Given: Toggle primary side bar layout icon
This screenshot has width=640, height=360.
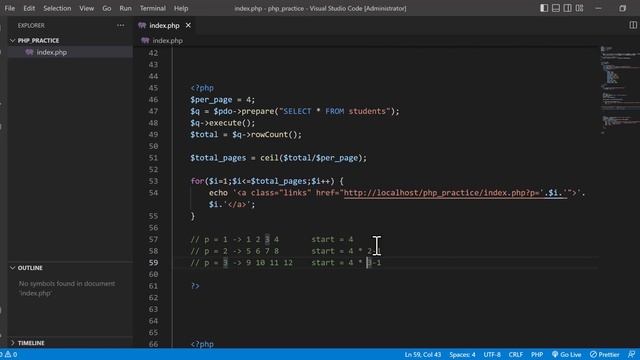Looking at the screenshot, I should click(x=544, y=8).
